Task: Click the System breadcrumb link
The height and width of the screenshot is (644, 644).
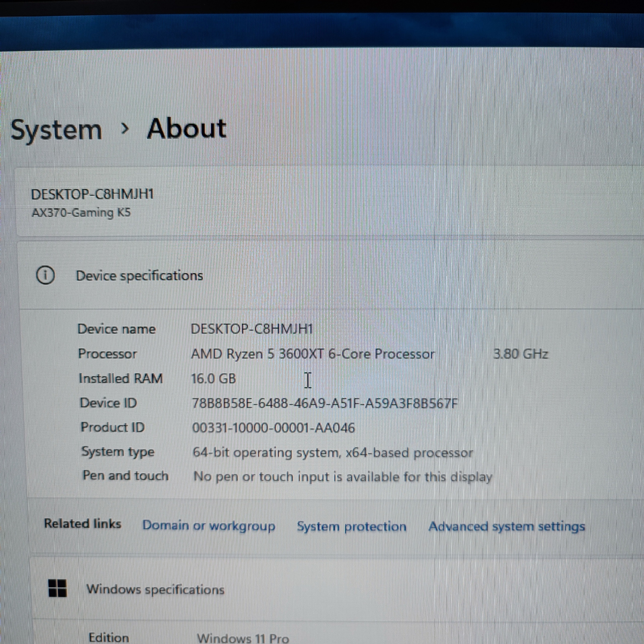Action: [x=56, y=130]
